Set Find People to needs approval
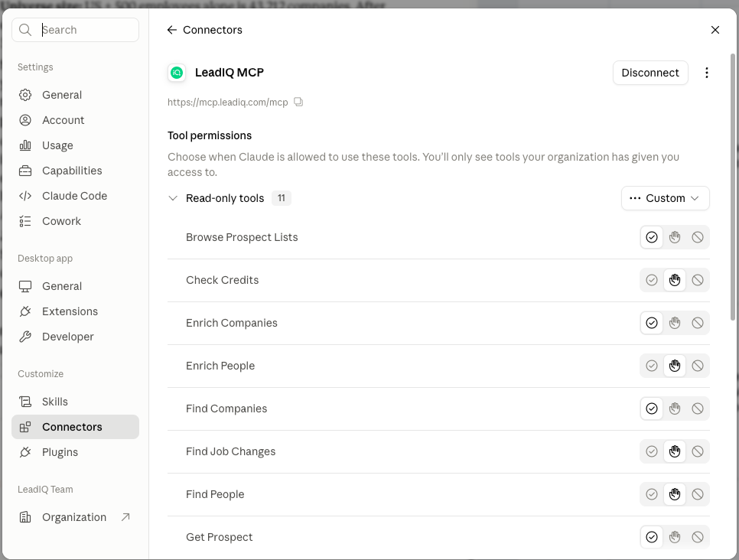This screenshot has height=560, width=739. [675, 494]
